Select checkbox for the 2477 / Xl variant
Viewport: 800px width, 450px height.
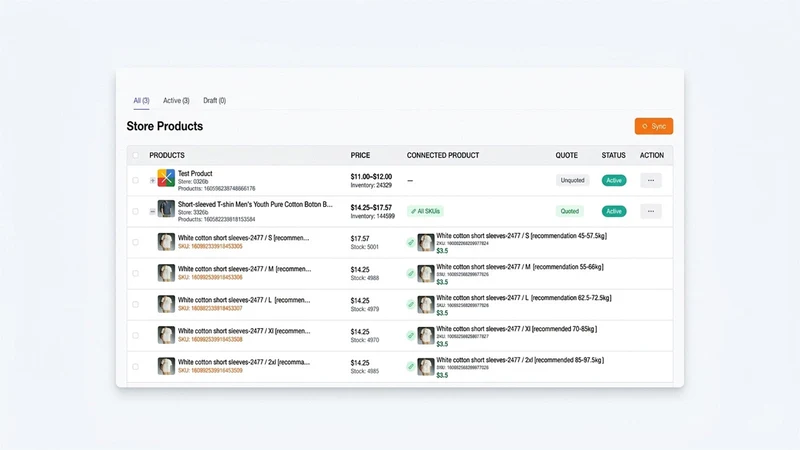tap(135, 336)
